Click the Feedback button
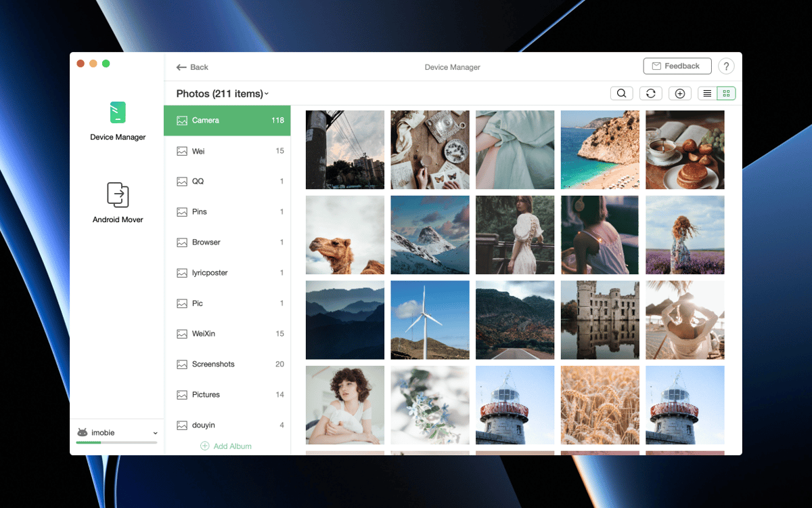Viewport: 812px width, 508px height. [677, 66]
